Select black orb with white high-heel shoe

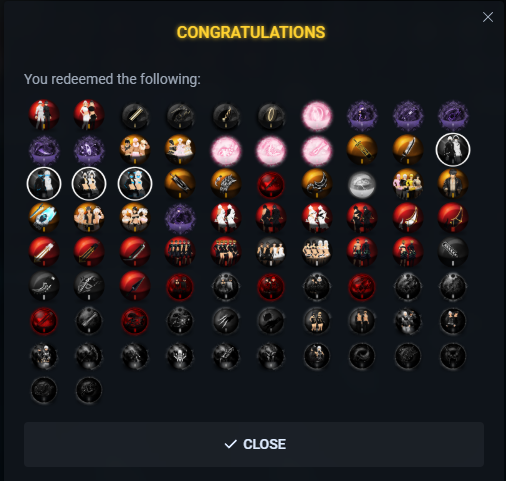pos(44,286)
